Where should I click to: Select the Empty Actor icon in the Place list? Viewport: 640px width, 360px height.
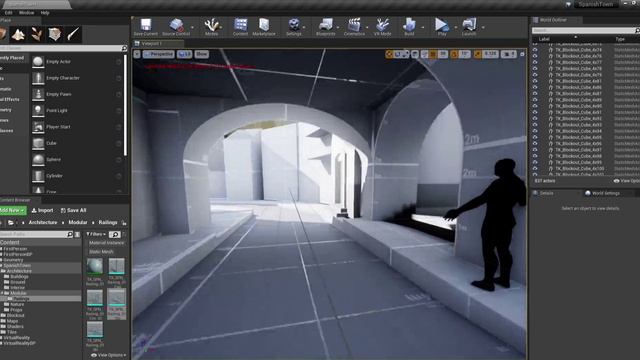coord(38,62)
